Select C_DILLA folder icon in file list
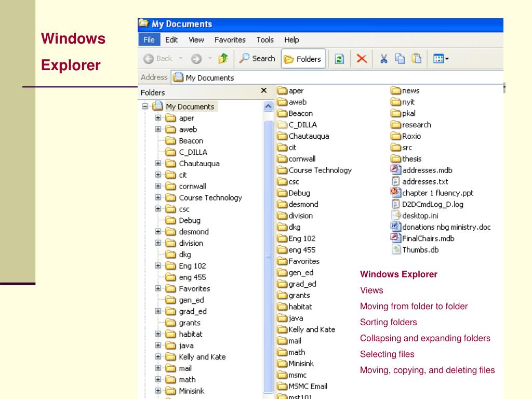Viewport: 532px width, 399px height. [x=282, y=125]
